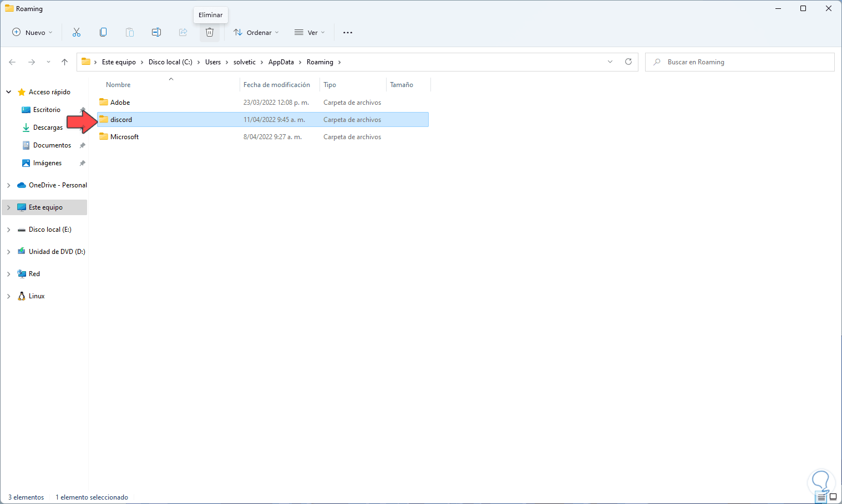Expand the Este equipo tree node

(9, 207)
